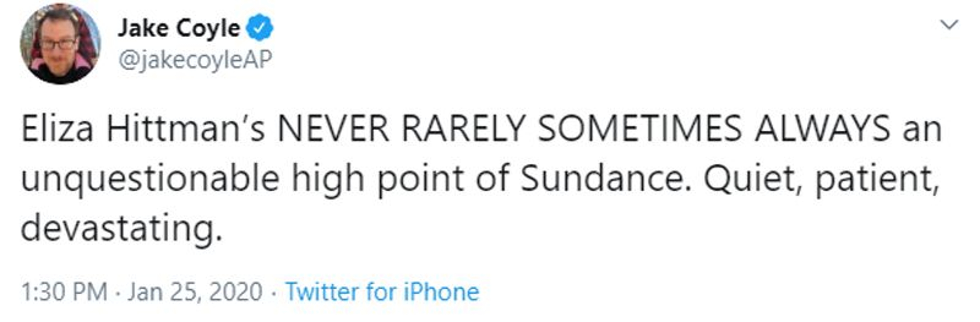The height and width of the screenshot is (322, 980).
Task: Open the Twitter for iPhone source link
Action: [x=382, y=292]
